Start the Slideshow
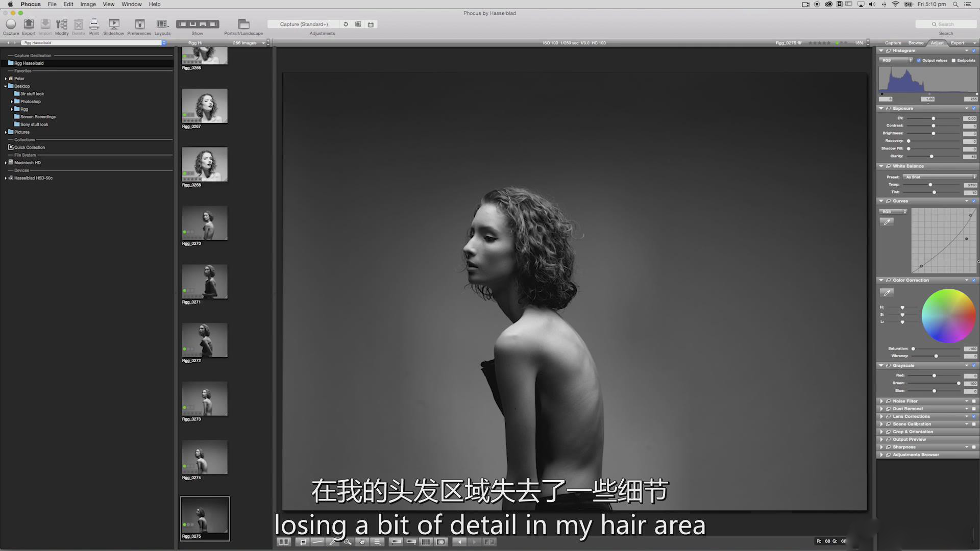 click(114, 24)
